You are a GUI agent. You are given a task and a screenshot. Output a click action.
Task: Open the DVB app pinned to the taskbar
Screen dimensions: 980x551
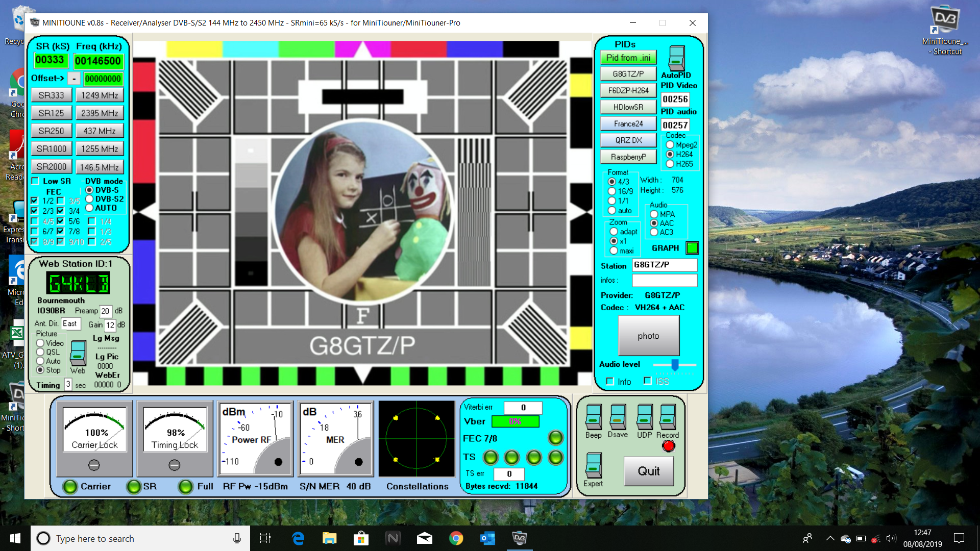coord(520,538)
